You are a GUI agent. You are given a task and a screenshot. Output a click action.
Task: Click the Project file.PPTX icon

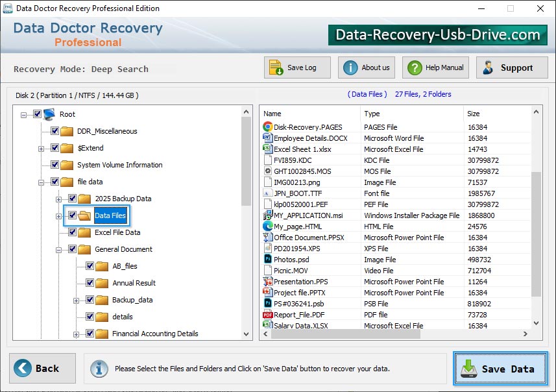[x=268, y=292]
